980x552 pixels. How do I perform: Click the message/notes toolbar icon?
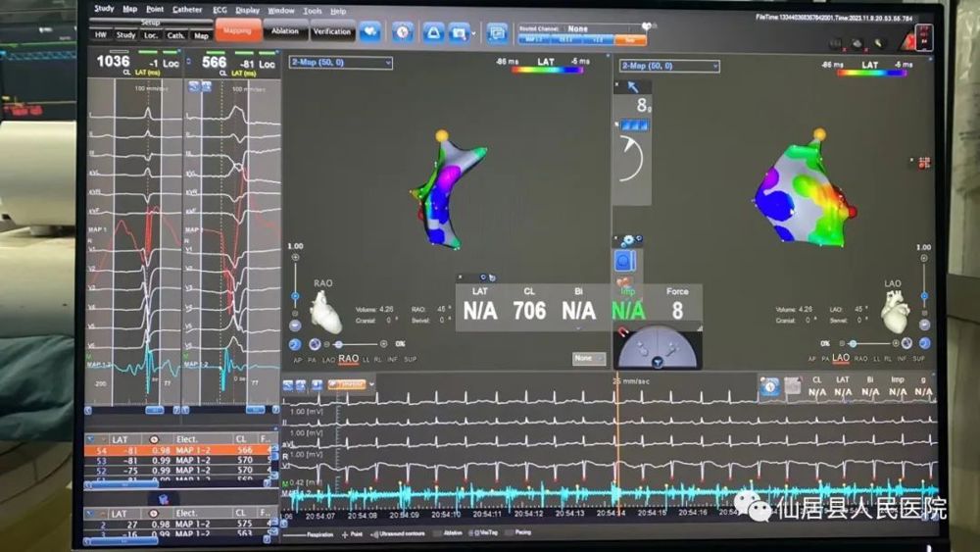(497, 33)
